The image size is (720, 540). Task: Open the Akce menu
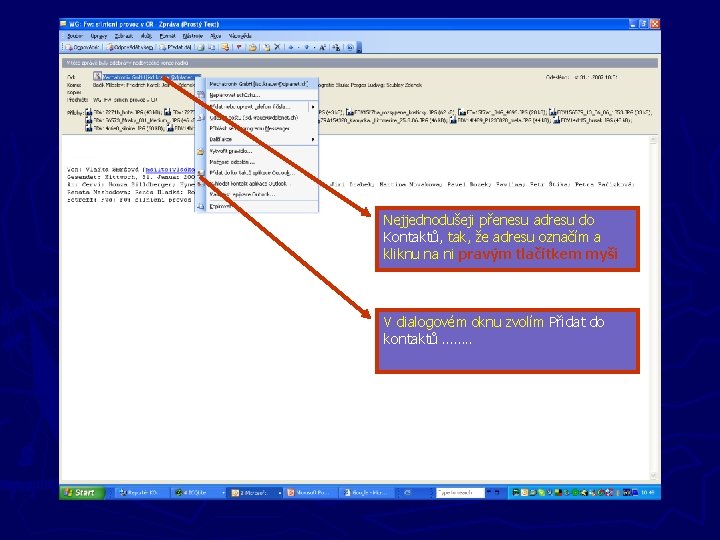[215, 36]
